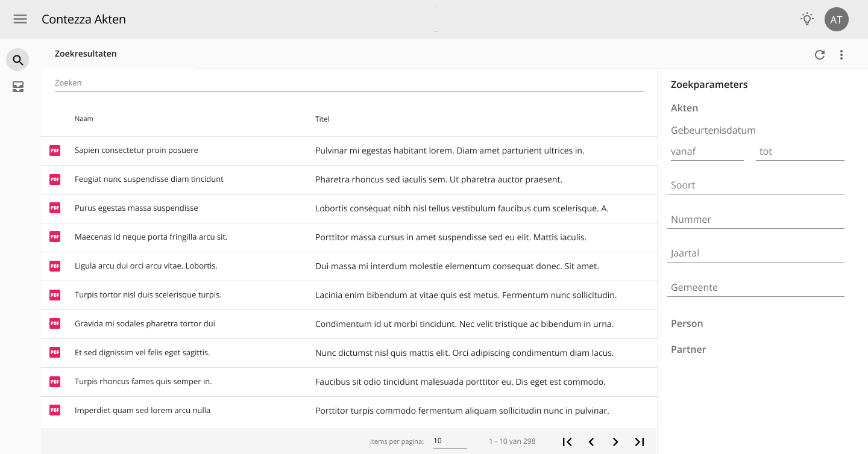868x454 pixels.
Task: Click PDF icon for Imperdiet quam sed row
Action: click(55, 411)
